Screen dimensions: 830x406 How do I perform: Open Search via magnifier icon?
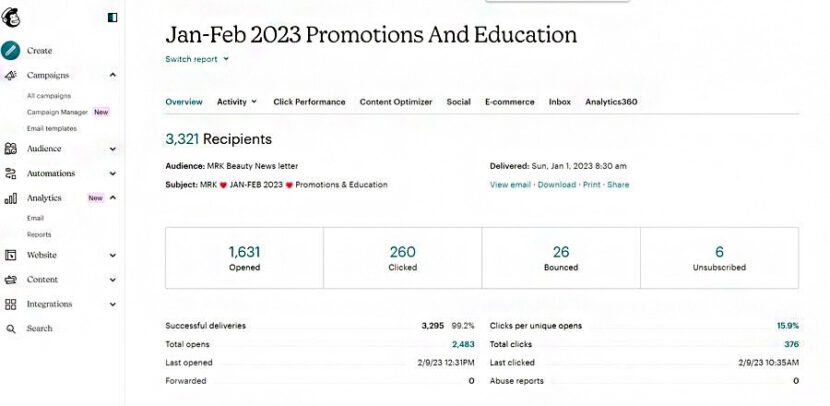pos(11,329)
